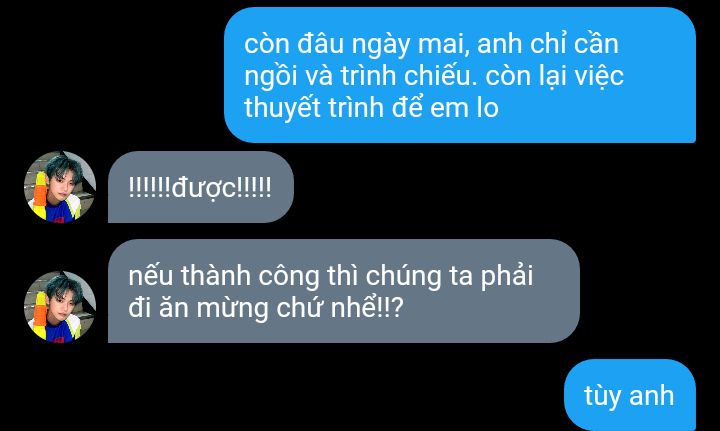
Task: Select the blue "tùy anh" reply bubble
Action: (630, 395)
